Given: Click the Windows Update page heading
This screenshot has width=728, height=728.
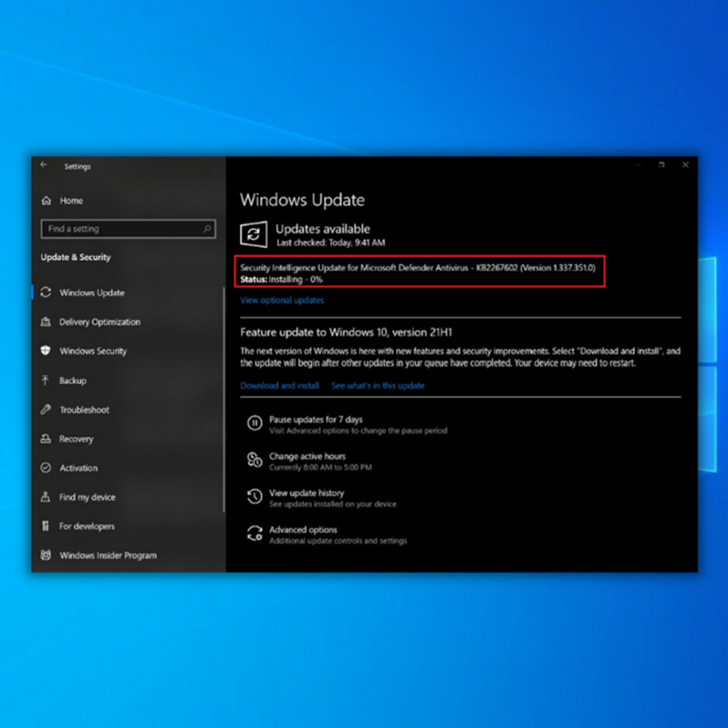Looking at the screenshot, I should (302, 200).
